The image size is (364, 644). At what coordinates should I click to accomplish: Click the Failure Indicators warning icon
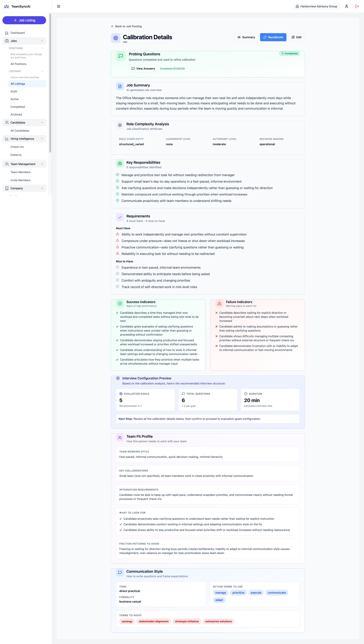pos(220,304)
